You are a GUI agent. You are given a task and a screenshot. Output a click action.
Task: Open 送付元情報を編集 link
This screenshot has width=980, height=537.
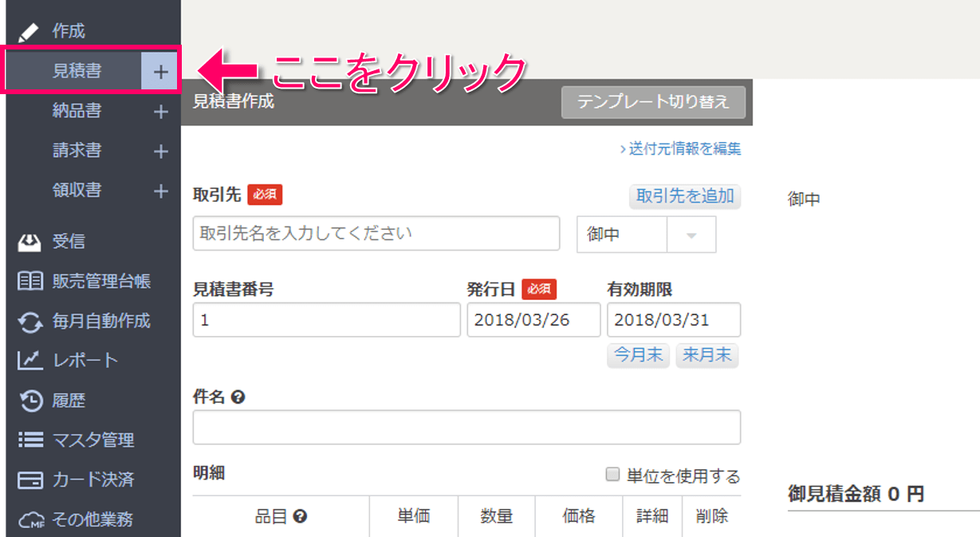(x=681, y=148)
